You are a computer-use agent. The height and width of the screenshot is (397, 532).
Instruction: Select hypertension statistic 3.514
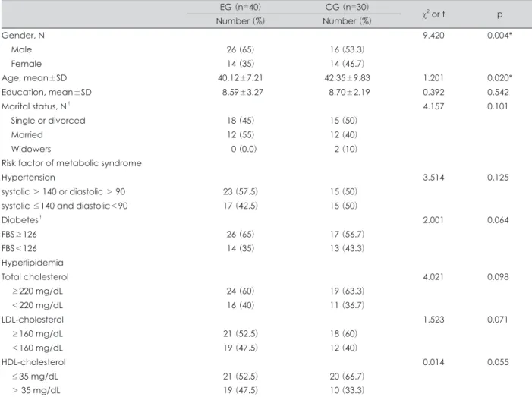pyautogui.click(x=433, y=178)
